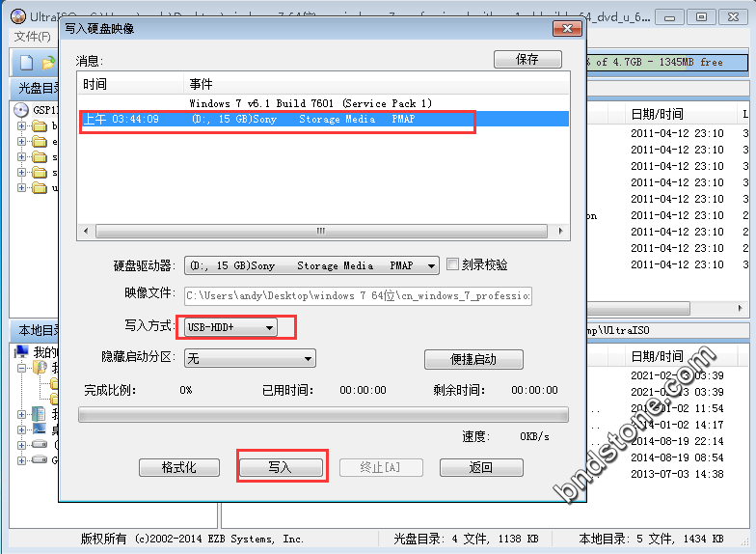Click the lower 日期/时间 column header in local pane
Image resolution: width=756 pixels, height=554 pixels.
[x=681, y=357]
